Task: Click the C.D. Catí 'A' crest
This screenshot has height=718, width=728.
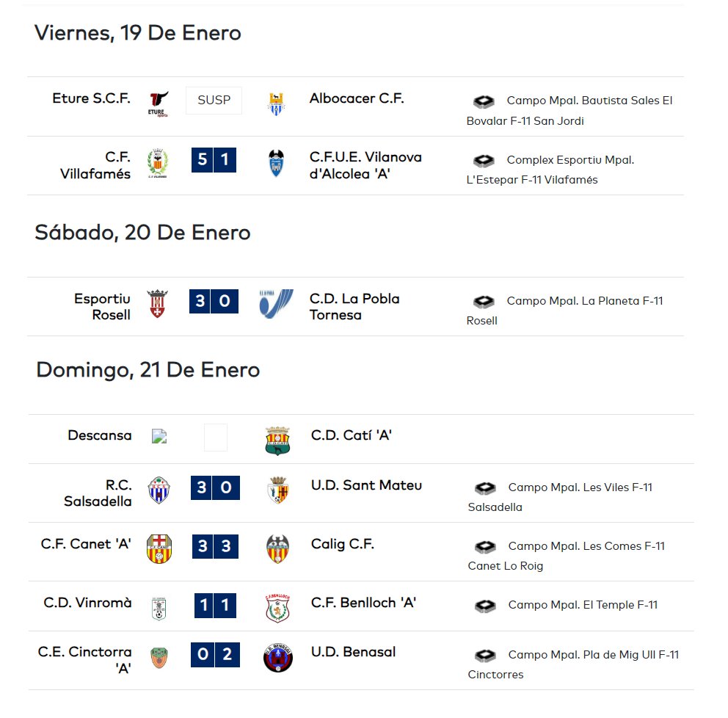Action: (277, 440)
